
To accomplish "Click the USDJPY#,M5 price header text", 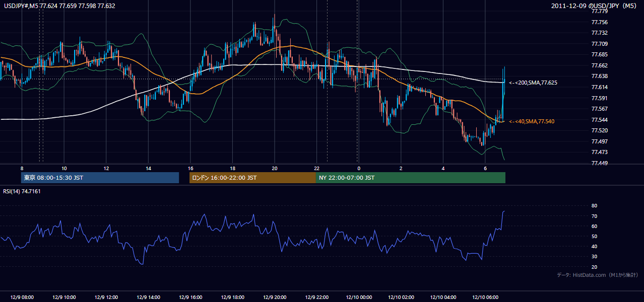I will pyautogui.click(x=59, y=6).
